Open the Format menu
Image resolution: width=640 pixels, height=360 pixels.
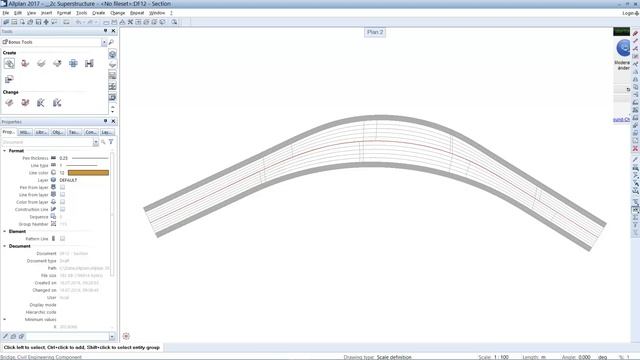pyautogui.click(x=64, y=13)
